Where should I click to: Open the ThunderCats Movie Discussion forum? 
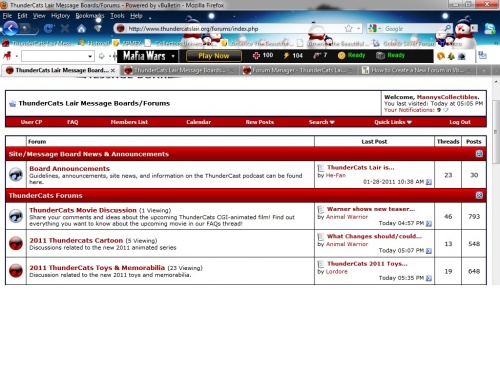[83, 210]
